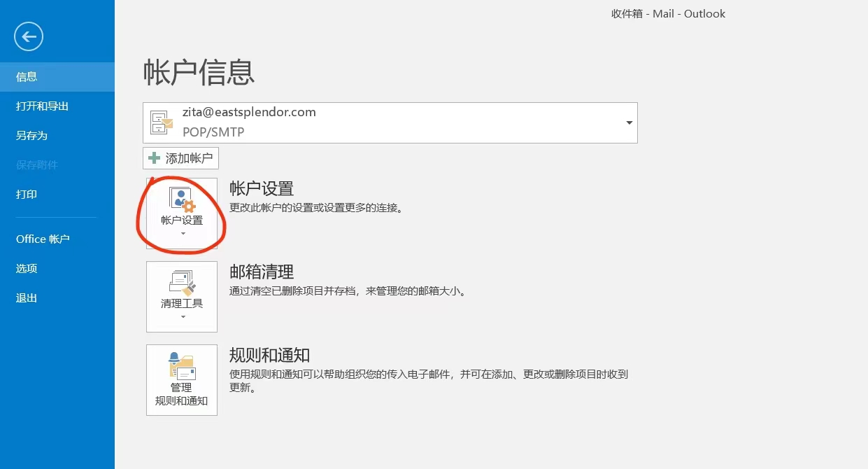Viewport: 868px width, 469px height.
Task: Choose 另存为 in the sidebar
Action: (31, 136)
